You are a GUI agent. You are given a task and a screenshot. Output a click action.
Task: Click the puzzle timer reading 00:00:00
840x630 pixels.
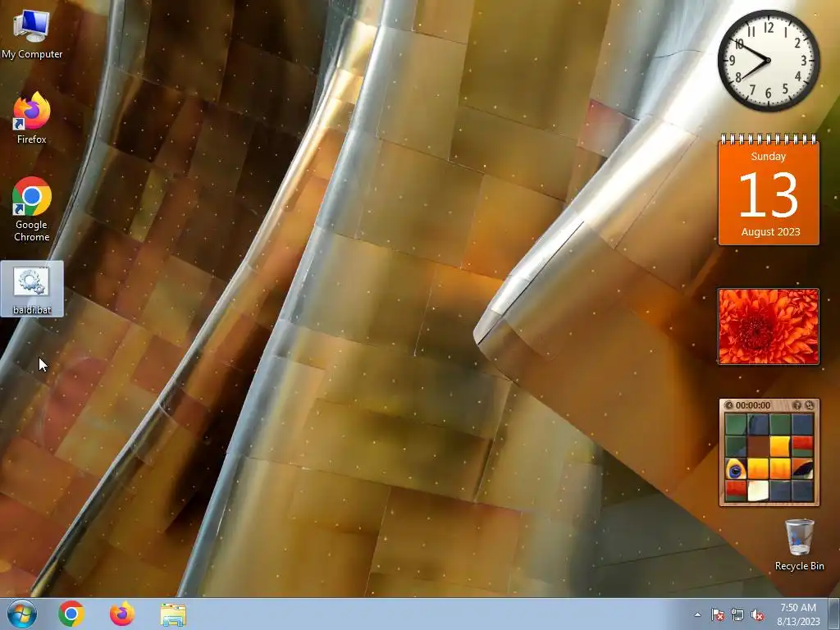pos(753,405)
